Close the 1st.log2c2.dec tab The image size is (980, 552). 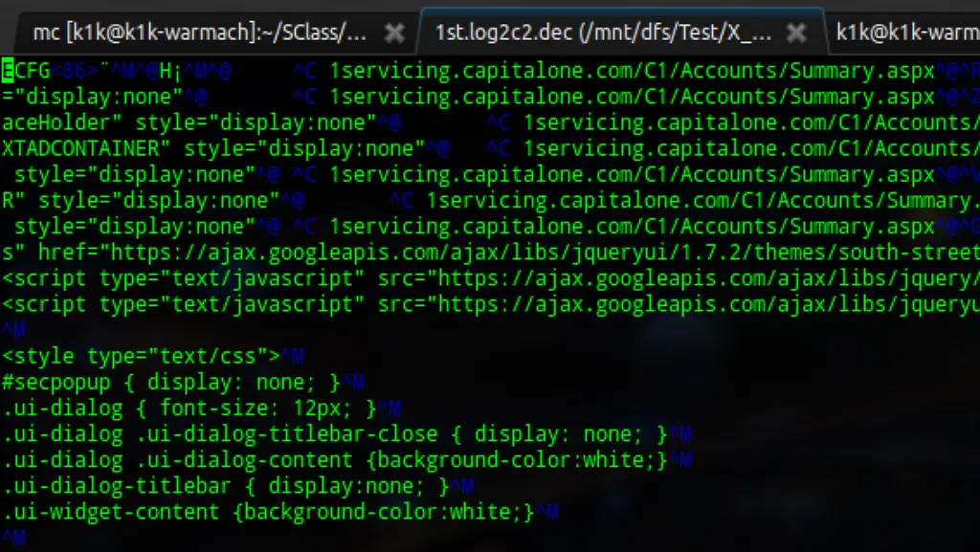tap(796, 33)
